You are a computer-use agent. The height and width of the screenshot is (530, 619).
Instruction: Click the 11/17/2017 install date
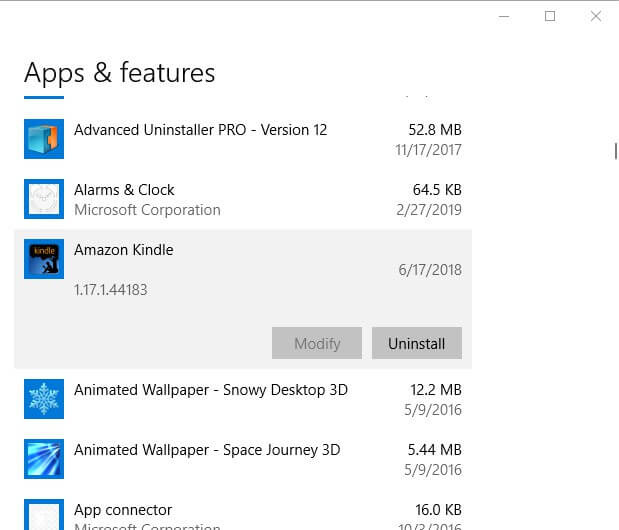428,150
